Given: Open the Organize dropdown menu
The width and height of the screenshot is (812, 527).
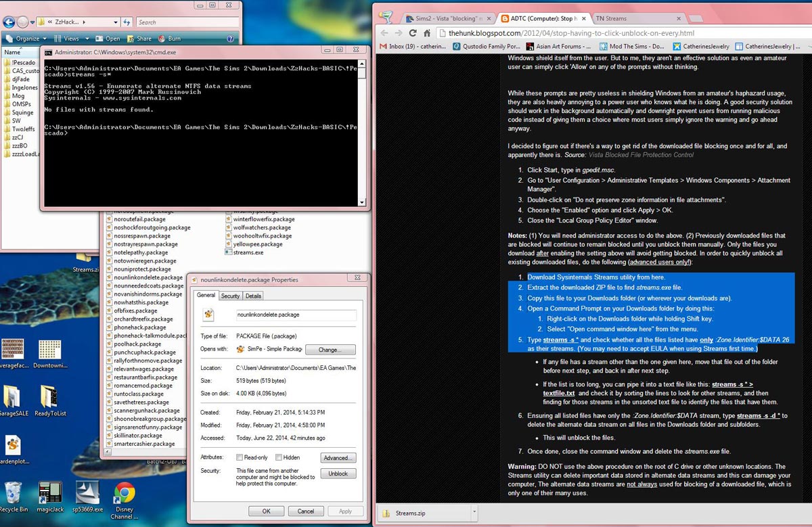Looking at the screenshot, I should point(28,39).
